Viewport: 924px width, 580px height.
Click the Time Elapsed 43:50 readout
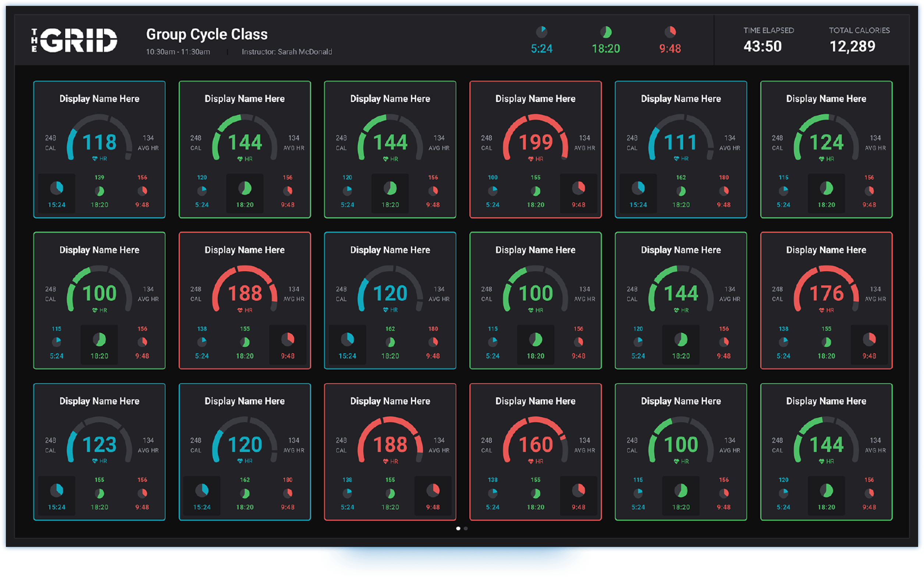pyautogui.click(x=762, y=46)
